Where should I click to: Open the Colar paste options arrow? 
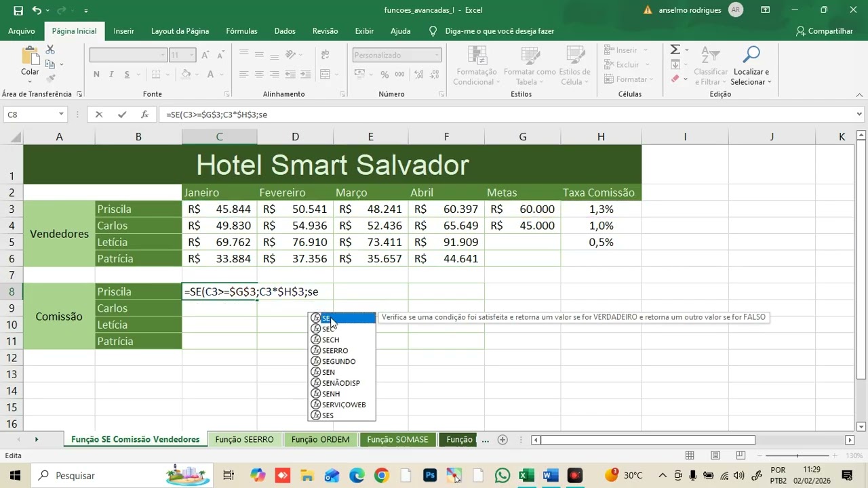point(30,81)
